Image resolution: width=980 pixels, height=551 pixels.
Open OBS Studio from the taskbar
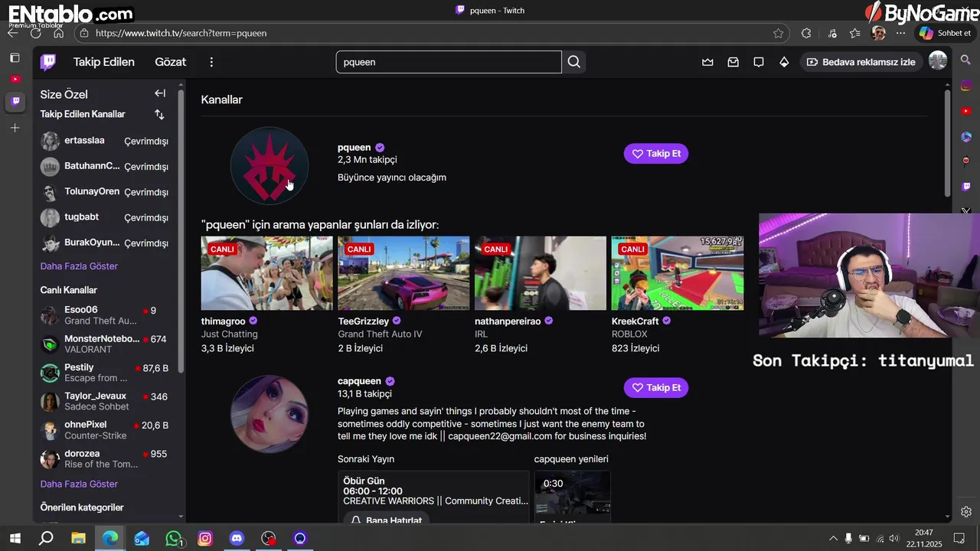(269, 539)
